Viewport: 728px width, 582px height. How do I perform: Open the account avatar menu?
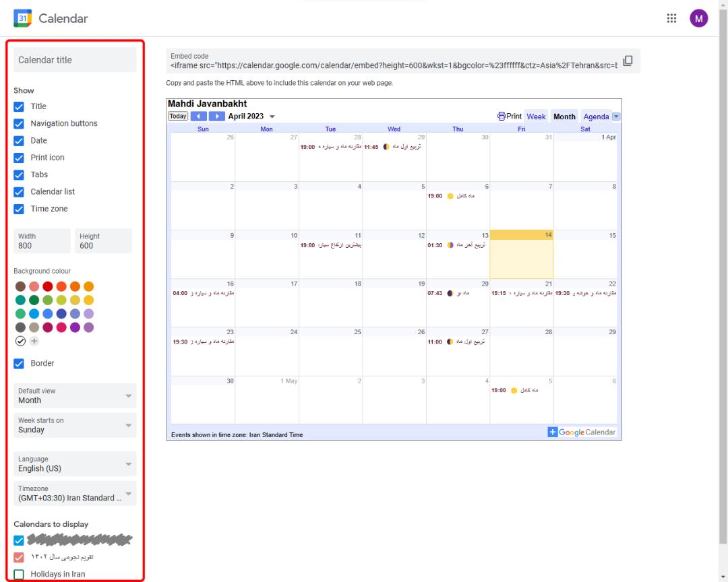point(698,19)
